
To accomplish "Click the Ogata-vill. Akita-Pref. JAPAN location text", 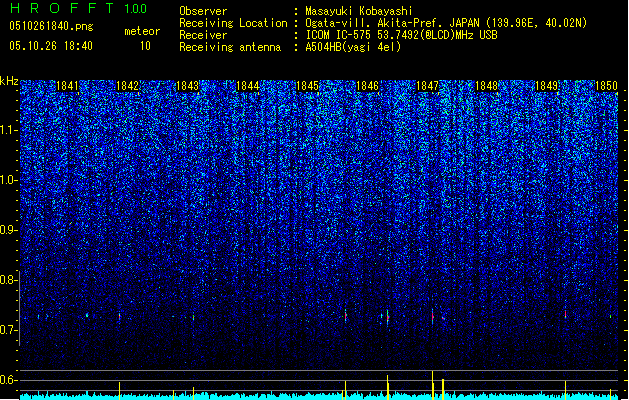I will coord(446,23).
